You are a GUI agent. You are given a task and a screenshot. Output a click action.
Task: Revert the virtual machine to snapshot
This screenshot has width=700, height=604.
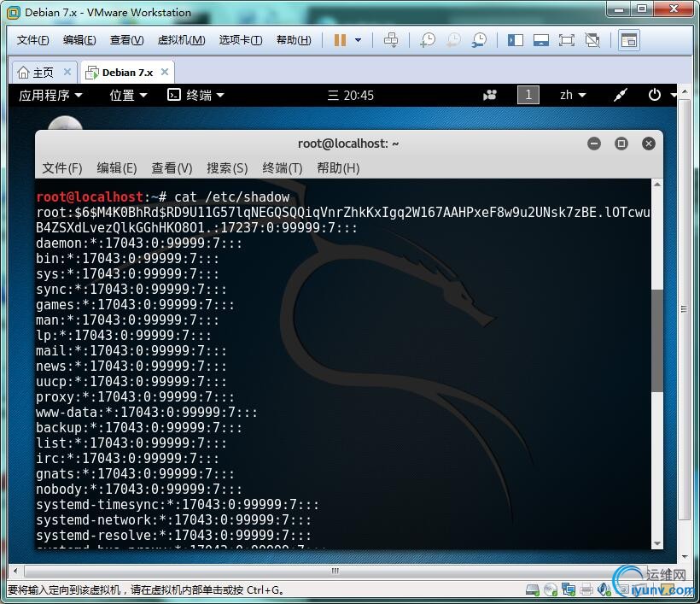point(453,40)
